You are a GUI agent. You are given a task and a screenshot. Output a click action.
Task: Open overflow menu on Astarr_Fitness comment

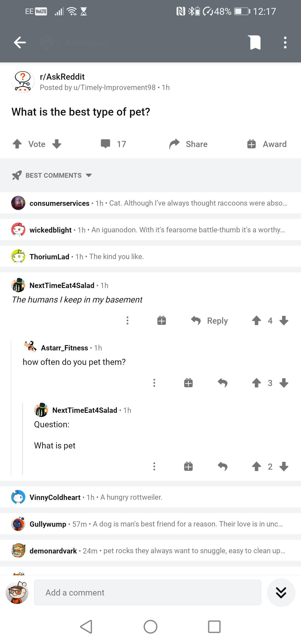pyautogui.click(x=154, y=383)
